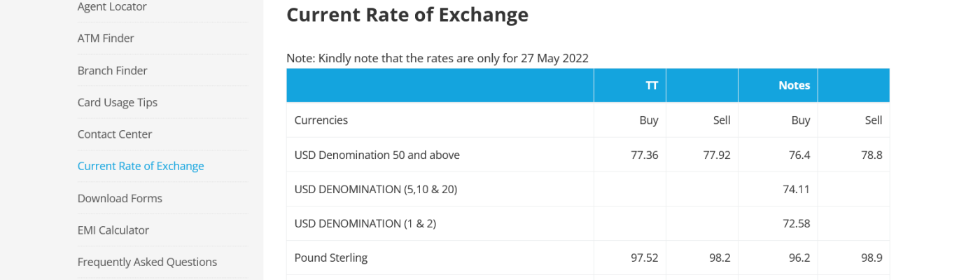
Task: Click the Current Rate of Exchange heading
Action: point(407,15)
